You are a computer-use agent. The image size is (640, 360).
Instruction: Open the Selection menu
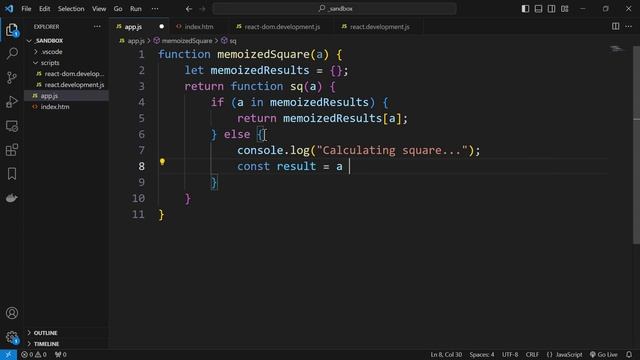point(71,9)
